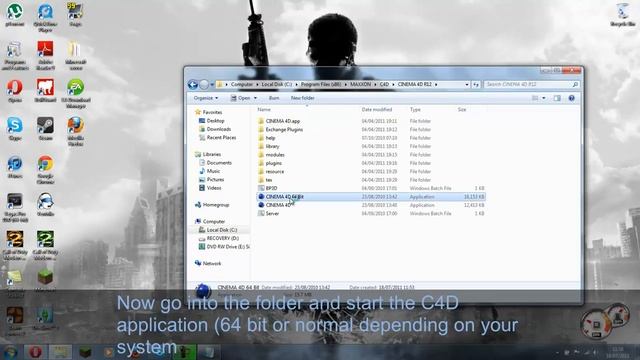Open Recent Places in navigation pane
Image resolution: width=640 pixels, height=360 pixels.
[221, 138]
